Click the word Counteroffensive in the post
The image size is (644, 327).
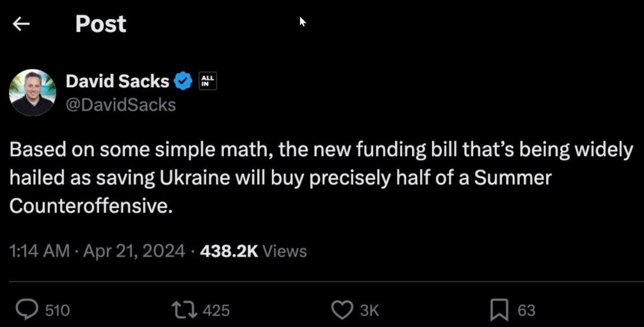91,206
